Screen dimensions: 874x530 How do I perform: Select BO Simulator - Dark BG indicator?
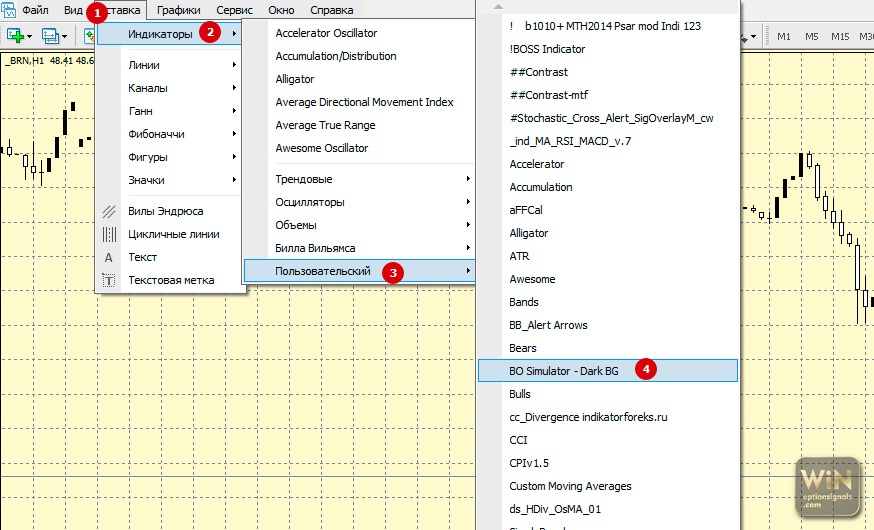[x=563, y=371]
